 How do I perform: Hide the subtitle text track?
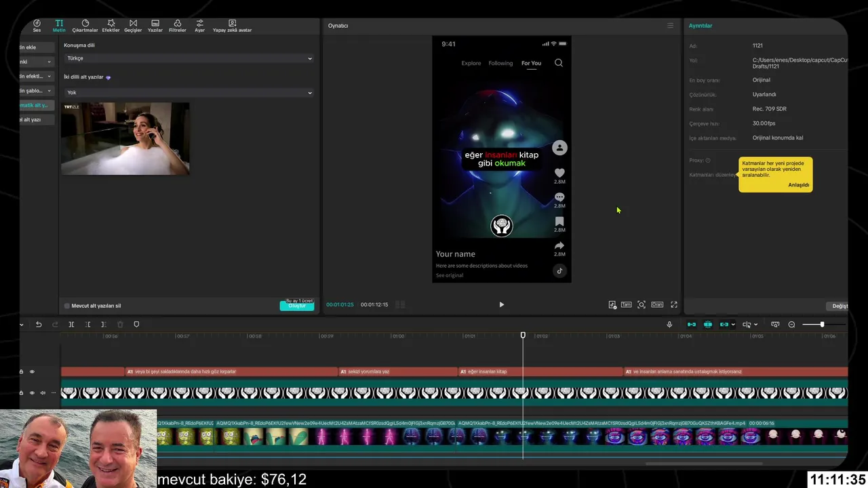click(x=31, y=371)
